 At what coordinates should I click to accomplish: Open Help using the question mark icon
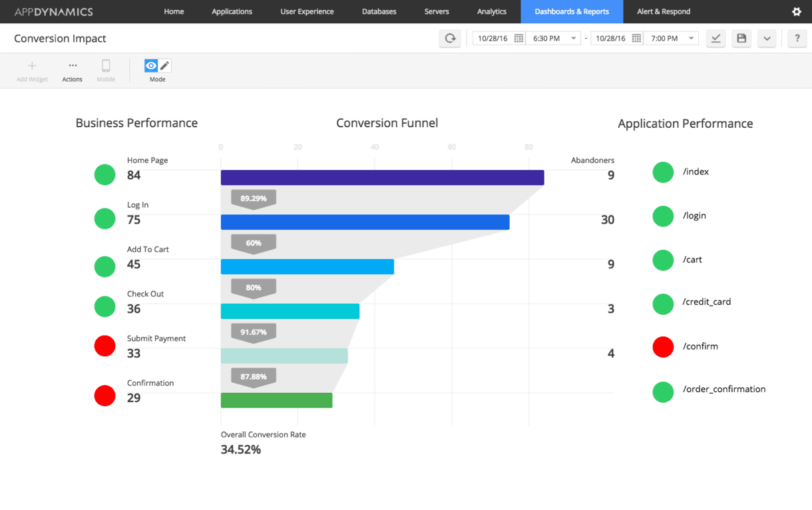click(x=797, y=39)
